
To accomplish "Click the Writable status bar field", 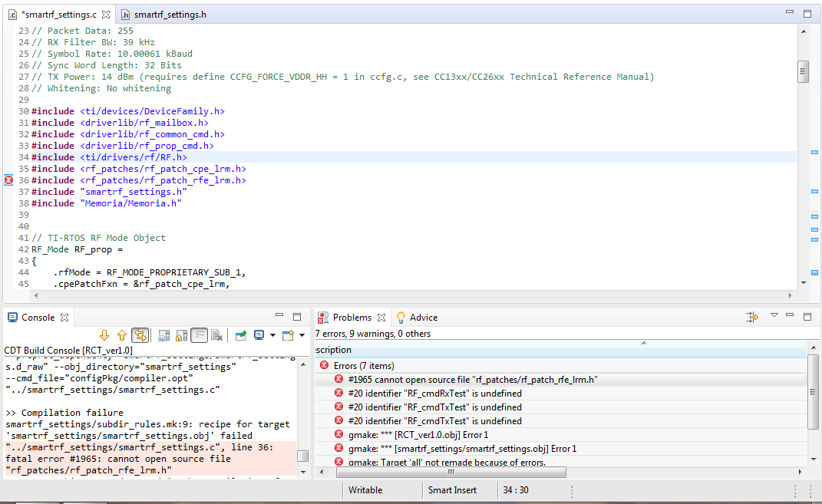I will point(365,490).
